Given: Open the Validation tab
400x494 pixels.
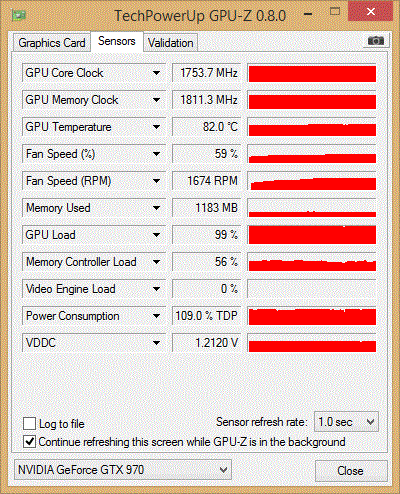Looking at the screenshot, I should 171,43.
